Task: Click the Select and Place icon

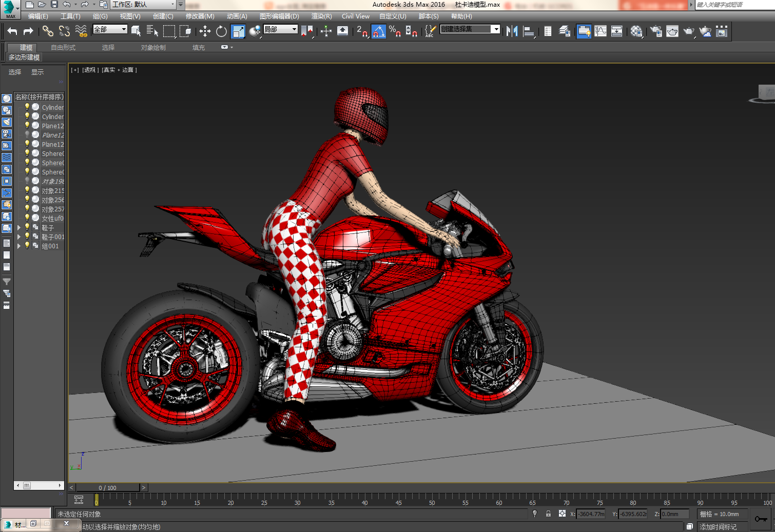Action: [255, 31]
